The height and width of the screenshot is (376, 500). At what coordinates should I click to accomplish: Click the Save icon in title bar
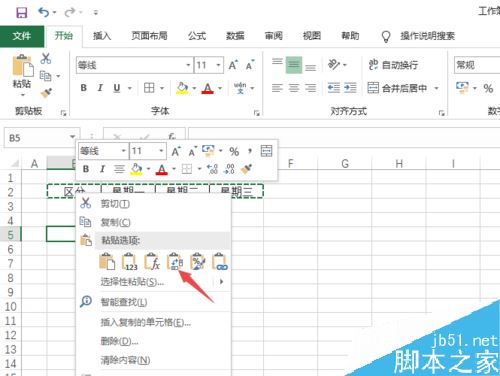click(22, 13)
